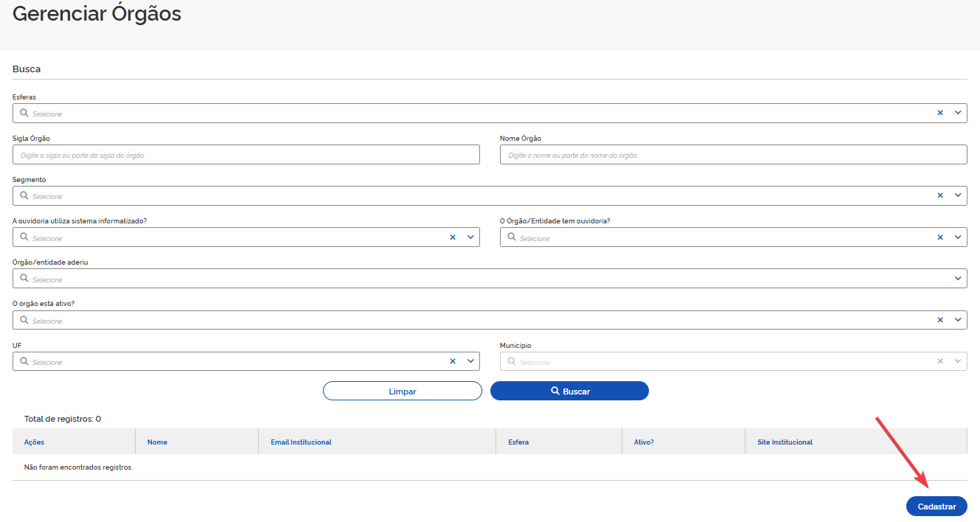Clear the órgão está ativo X icon

[x=940, y=320]
